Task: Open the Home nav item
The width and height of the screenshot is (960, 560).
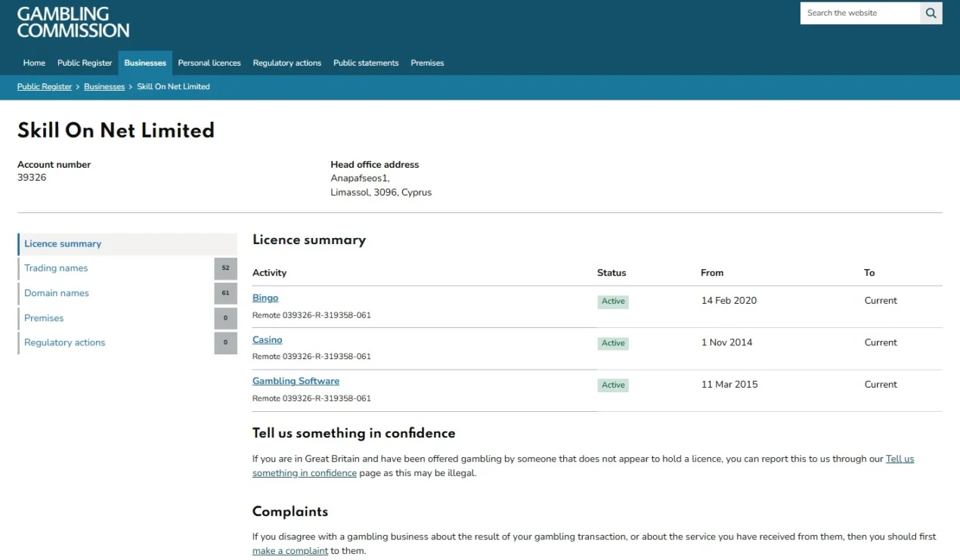Action: [34, 63]
